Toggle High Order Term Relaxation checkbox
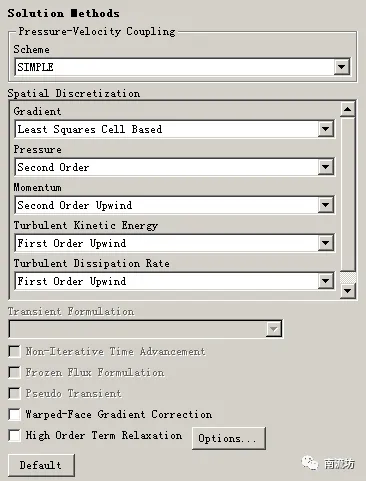Viewport: 366px width, 481px height. coord(14,436)
